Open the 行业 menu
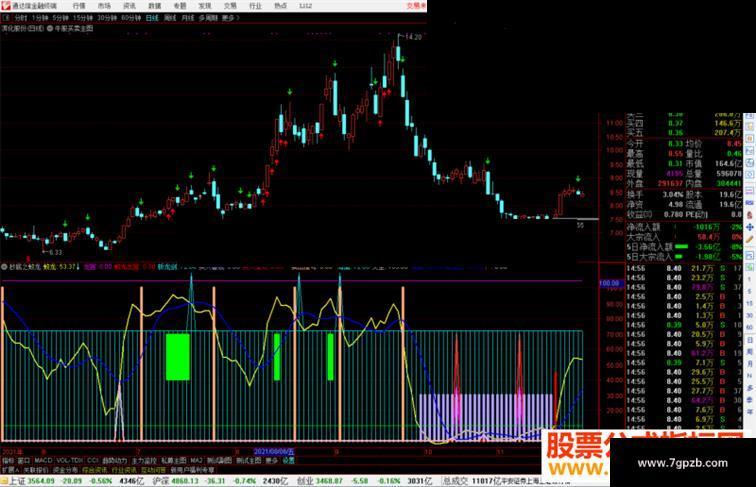The height and width of the screenshot is (487, 756). click(x=255, y=6)
